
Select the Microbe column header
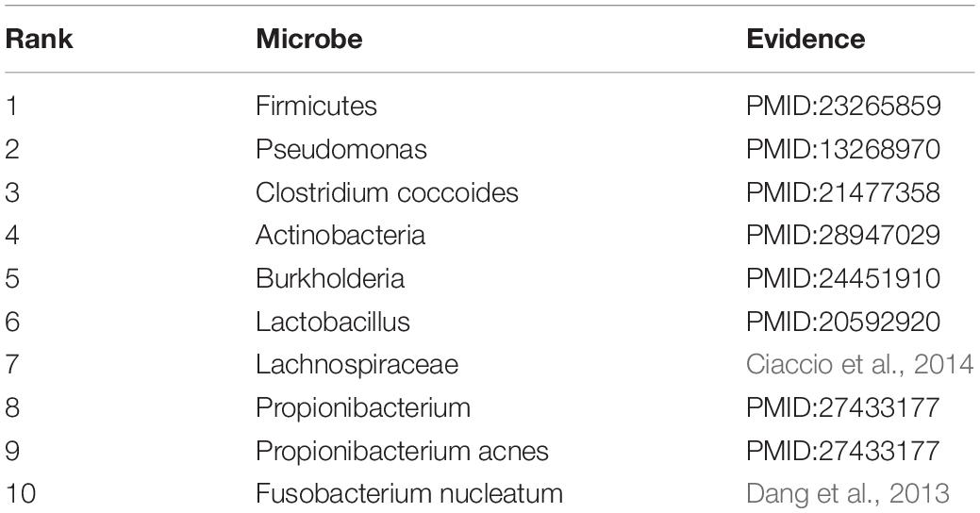coord(308,39)
